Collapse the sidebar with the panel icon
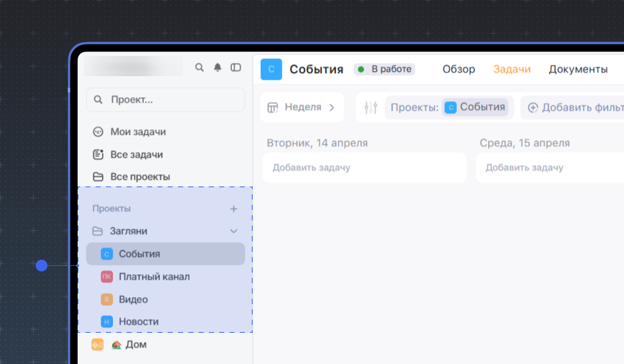This screenshot has height=364, width=624. (236, 68)
